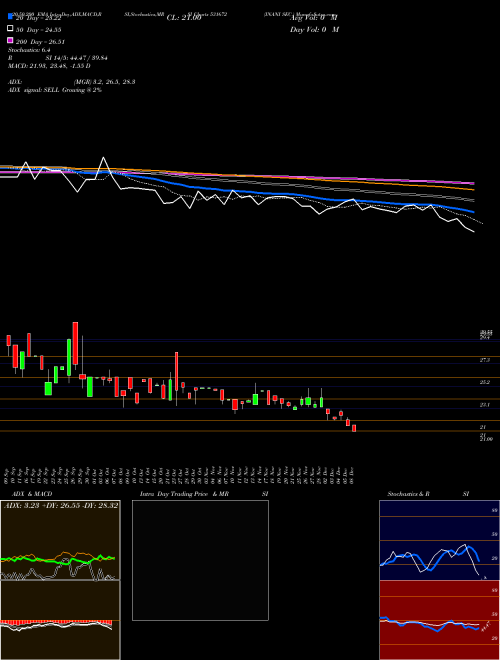
Task: Click the 'MACD: 21.93, 23.48, -1.55 D' line
Action: 49,66
